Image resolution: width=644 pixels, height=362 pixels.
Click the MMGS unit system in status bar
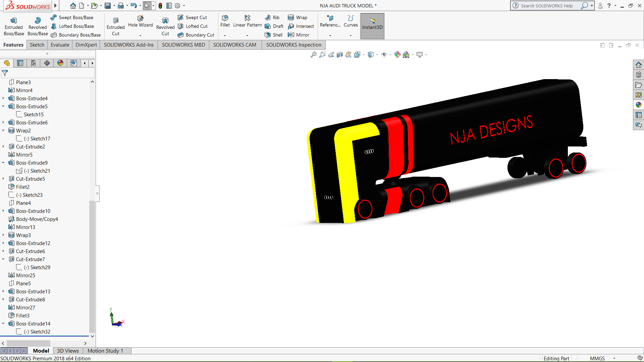coord(597,358)
